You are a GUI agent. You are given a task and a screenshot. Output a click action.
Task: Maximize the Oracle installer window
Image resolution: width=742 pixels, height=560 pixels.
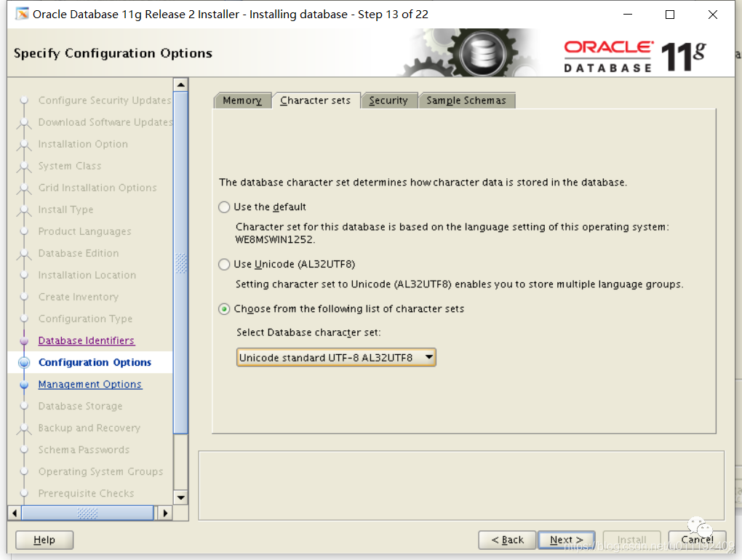(670, 15)
